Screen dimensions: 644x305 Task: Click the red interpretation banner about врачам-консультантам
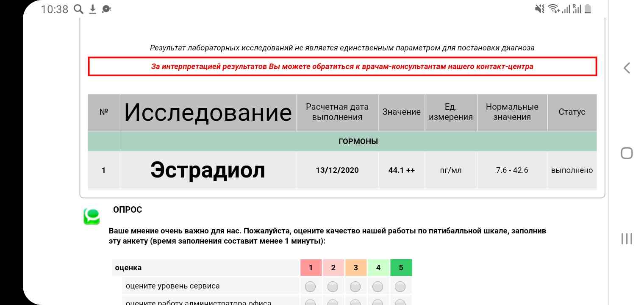tap(342, 67)
